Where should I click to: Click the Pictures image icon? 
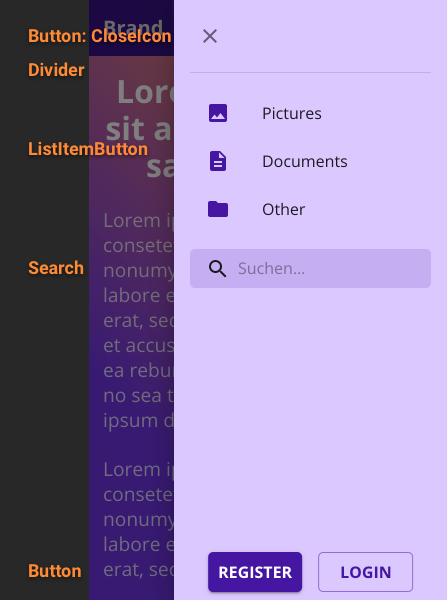tap(218, 113)
